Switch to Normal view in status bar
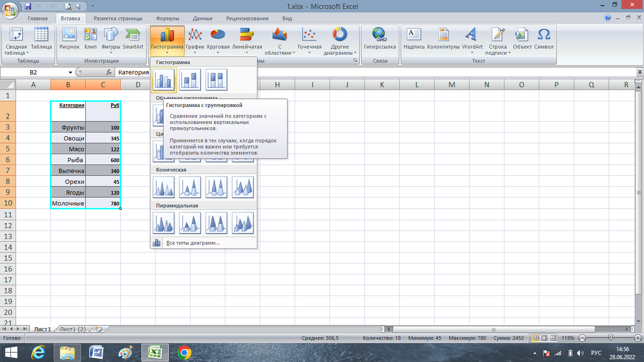Viewport: 644px width, 362px height. (x=535, y=338)
